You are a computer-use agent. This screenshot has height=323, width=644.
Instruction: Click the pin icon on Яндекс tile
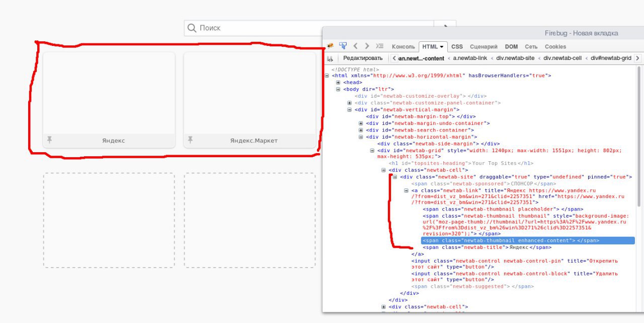tap(49, 140)
